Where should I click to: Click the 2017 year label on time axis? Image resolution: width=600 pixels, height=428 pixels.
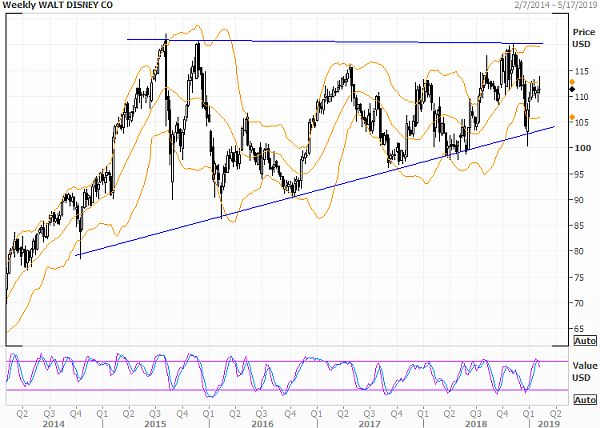click(x=369, y=424)
